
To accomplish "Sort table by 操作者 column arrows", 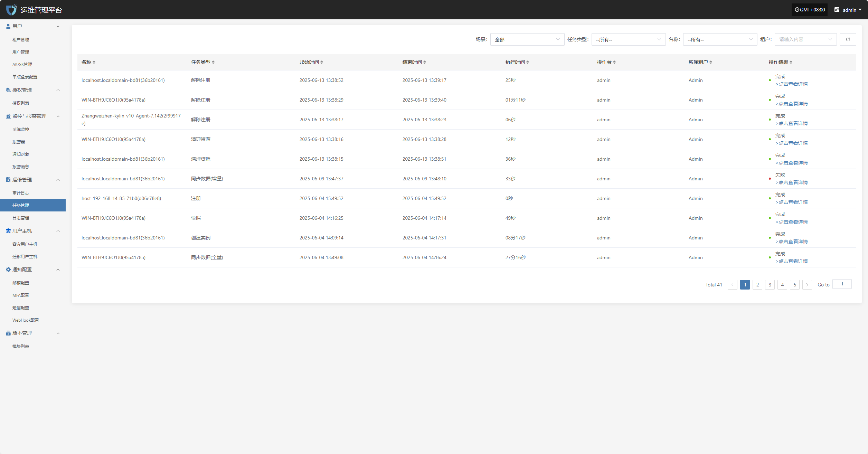I will (614, 62).
